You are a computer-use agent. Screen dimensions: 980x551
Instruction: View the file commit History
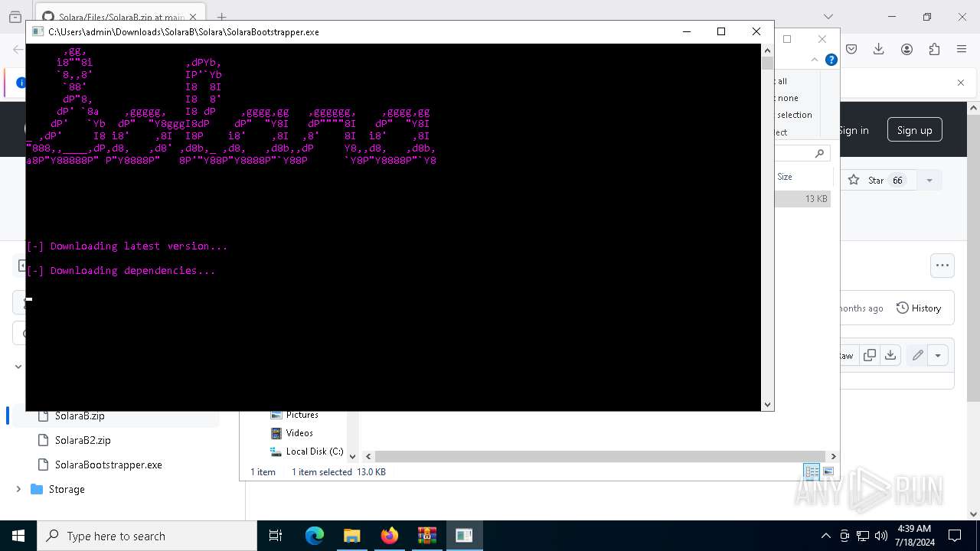point(919,308)
